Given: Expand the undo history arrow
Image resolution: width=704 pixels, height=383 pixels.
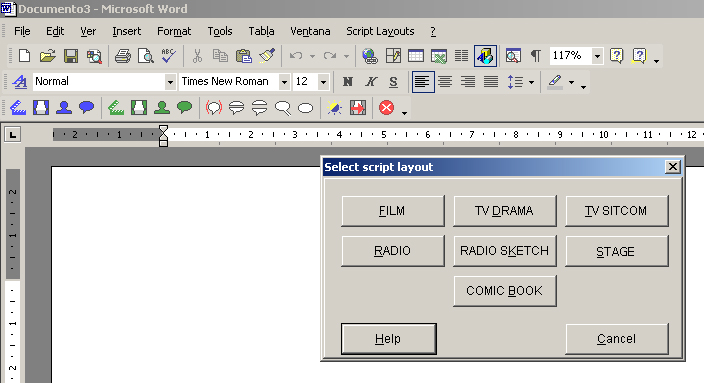Looking at the screenshot, I should point(312,57).
